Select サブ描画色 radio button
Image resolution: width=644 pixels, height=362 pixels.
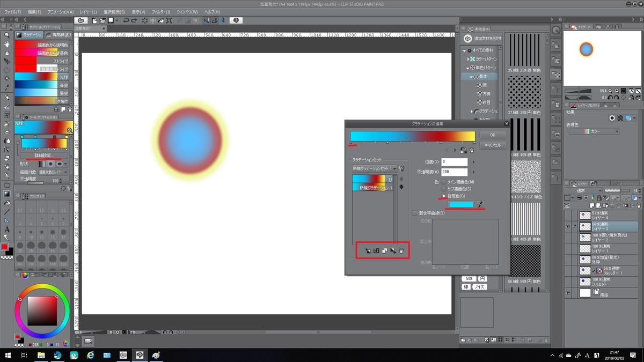[x=443, y=189]
